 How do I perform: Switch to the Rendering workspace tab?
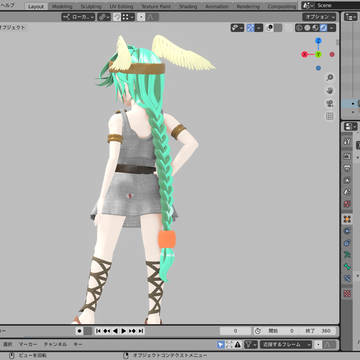click(x=249, y=6)
